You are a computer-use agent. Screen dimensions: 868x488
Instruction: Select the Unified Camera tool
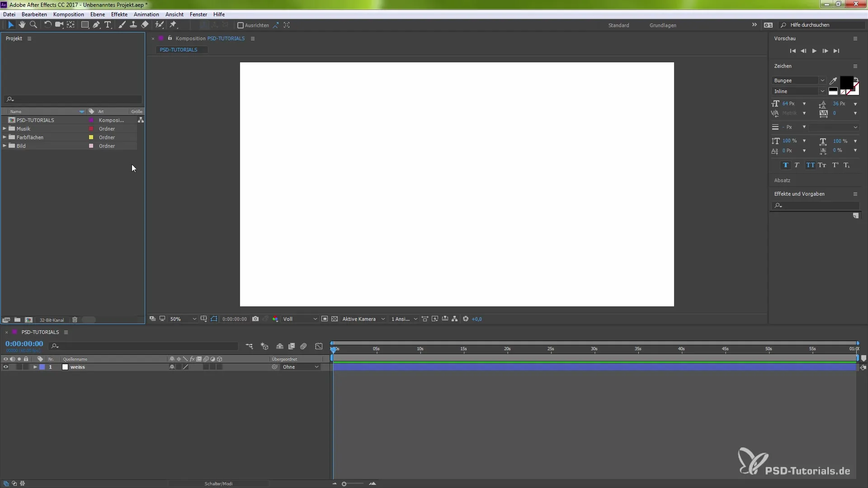coord(59,25)
